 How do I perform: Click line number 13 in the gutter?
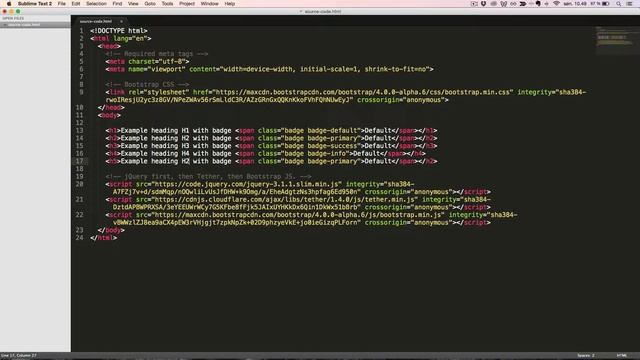click(x=80, y=131)
